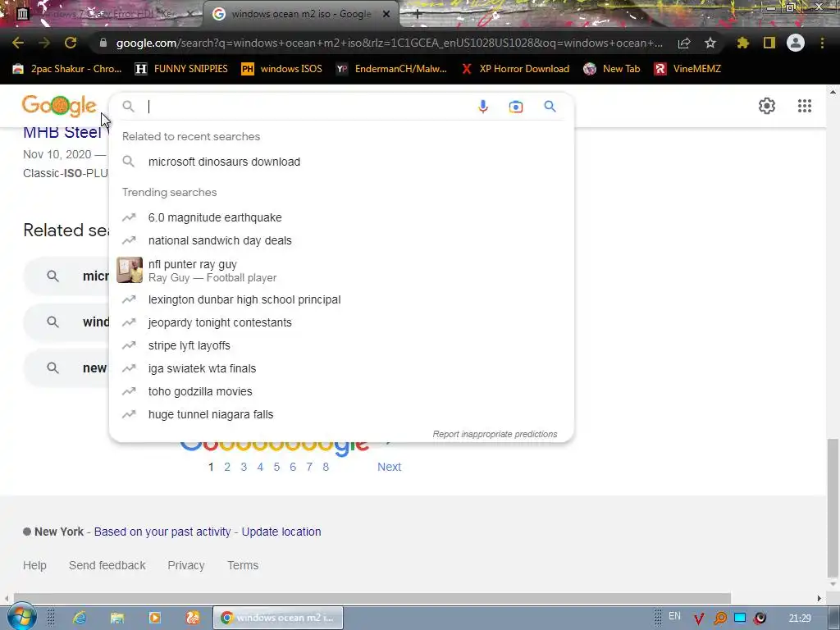This screenshot has height=630, width=840.
Task: Open XP Horror Download bookmark
Action: click(515, 69)
